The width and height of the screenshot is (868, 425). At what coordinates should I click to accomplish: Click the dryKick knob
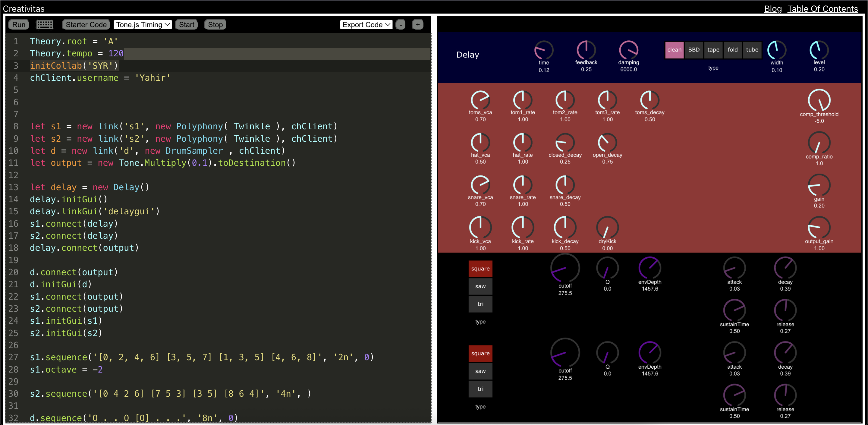click(x=607, y=228)
